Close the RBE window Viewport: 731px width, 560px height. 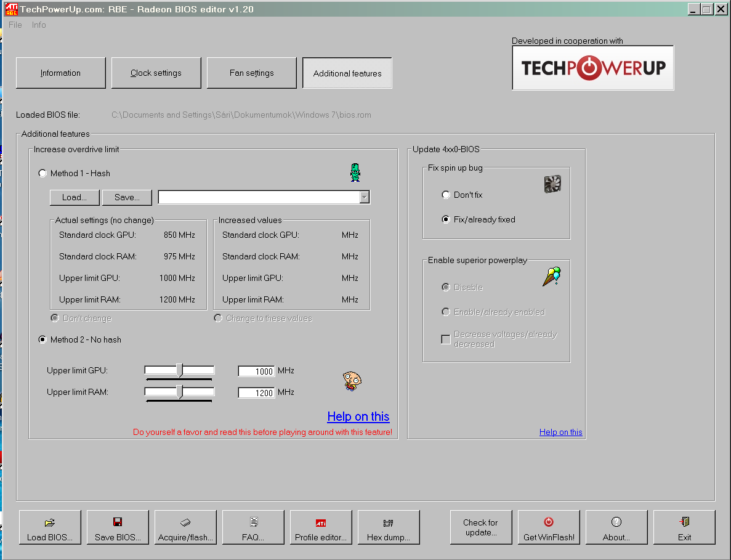(x=721, y=9)
